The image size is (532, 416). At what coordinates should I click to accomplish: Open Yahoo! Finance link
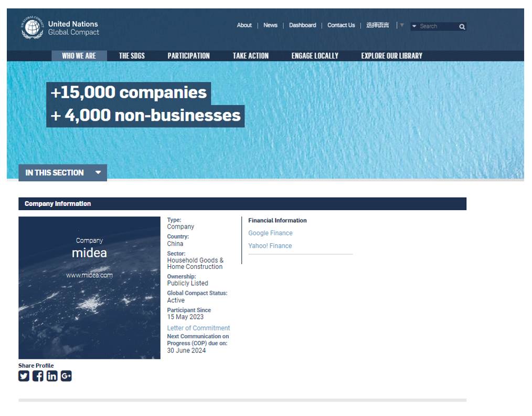point(270,246)
